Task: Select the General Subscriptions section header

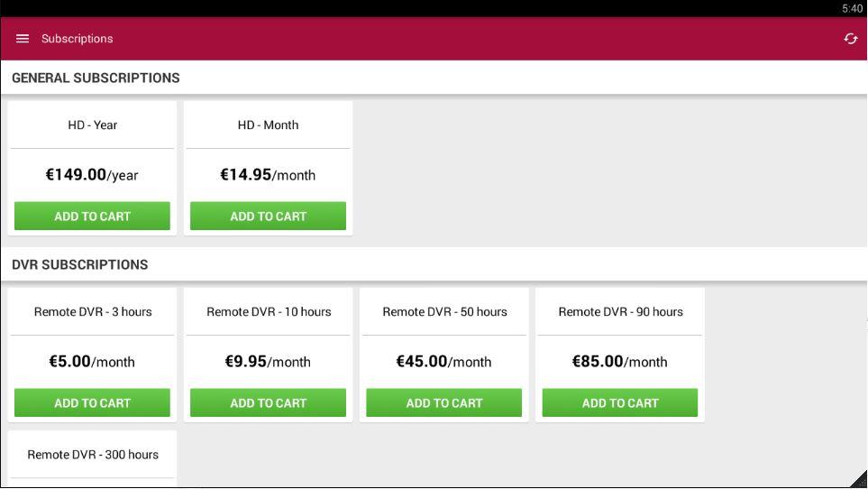Action: tap(96, 78)
